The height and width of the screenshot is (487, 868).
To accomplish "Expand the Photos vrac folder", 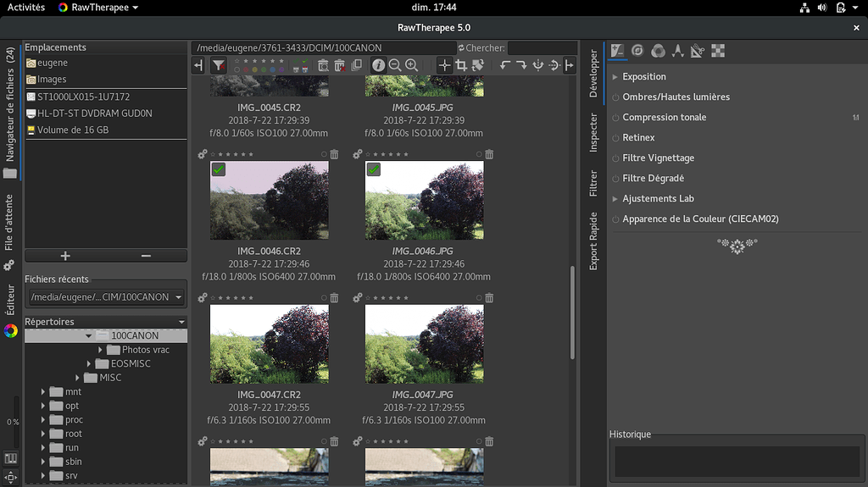I will 101,350.
